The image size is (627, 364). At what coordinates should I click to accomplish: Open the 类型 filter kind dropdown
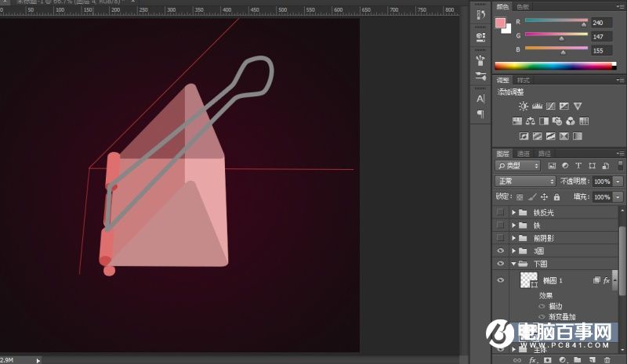(518, 165)
